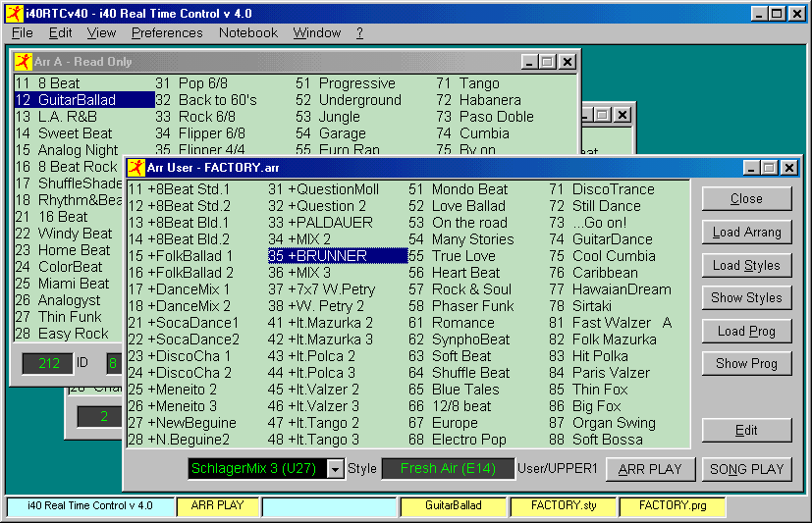Select arrangement 56 Heart Beat
The height and width of the screenshot is (523, 812).
pyautogui.click(x=466, y=273)
